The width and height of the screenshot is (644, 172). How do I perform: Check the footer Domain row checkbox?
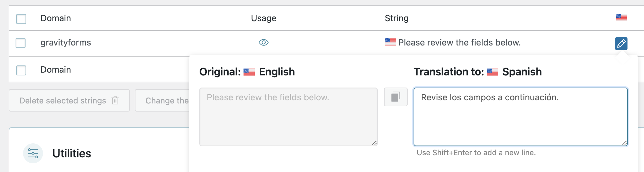[x=21, y=70]
